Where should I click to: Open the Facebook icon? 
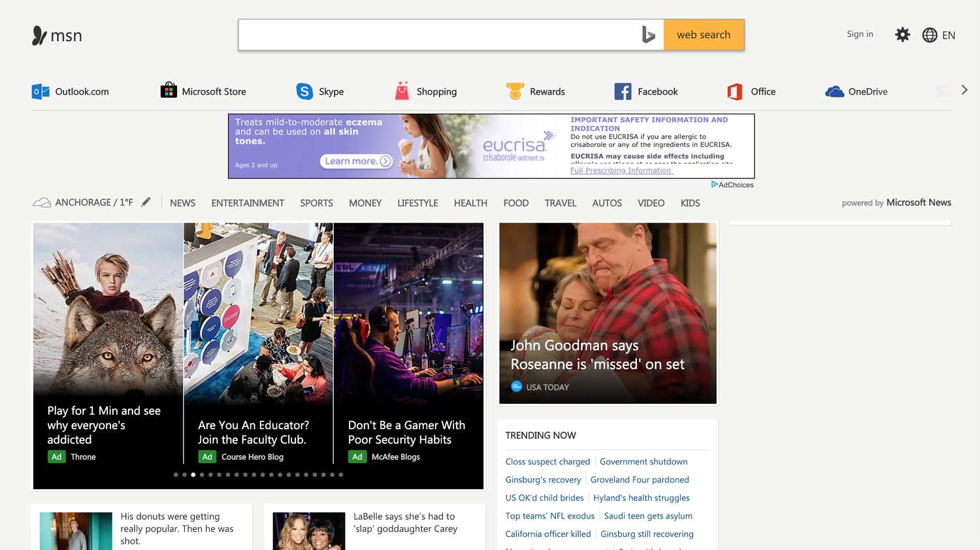click(623, 91)
